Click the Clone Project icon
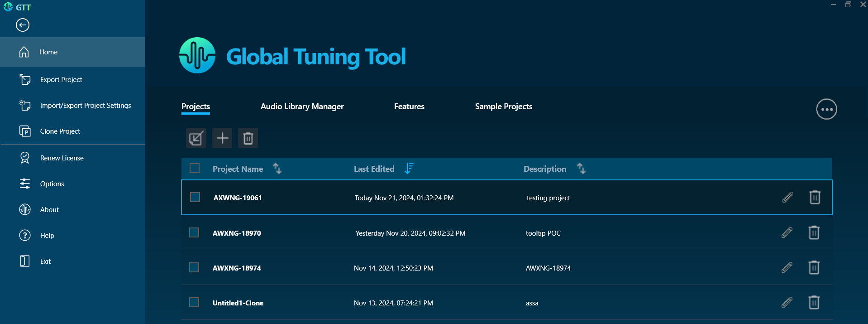The image size is (868, 324). click(x=25, y=131)
